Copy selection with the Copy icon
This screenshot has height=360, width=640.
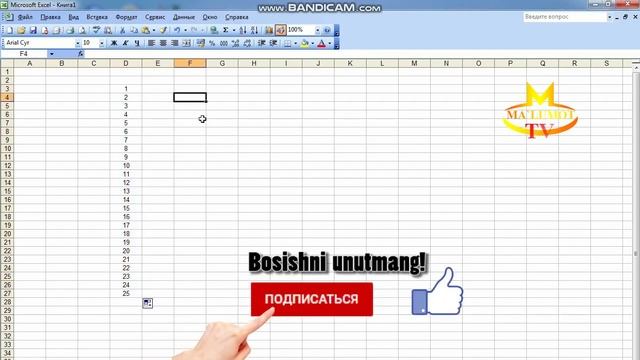pyautogui.click(x=134, y=30)
